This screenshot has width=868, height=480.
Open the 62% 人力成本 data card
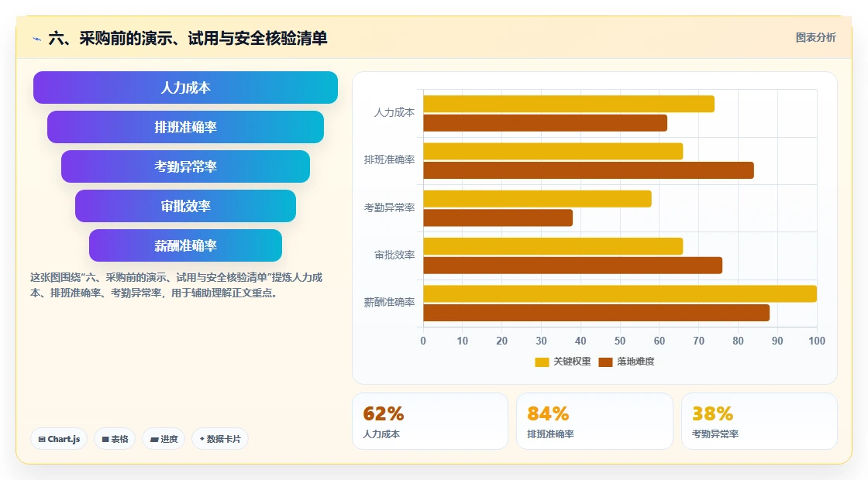[x=430, y=421]
